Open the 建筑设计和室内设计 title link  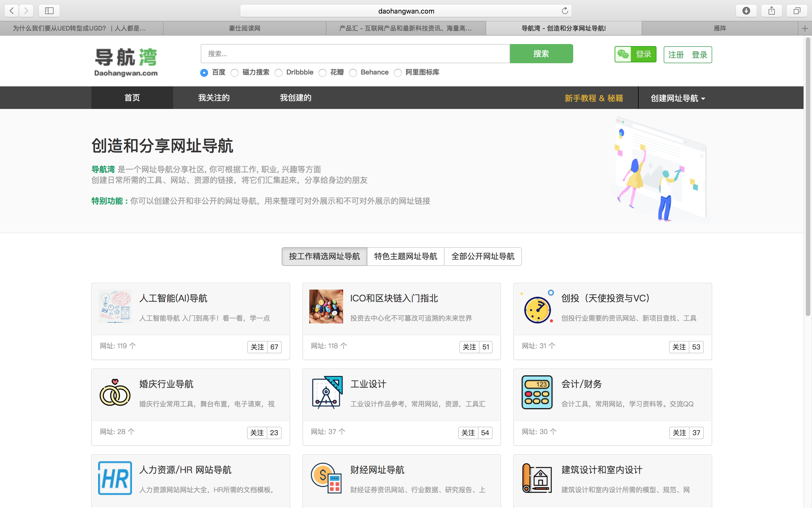[x=602, y=469]
